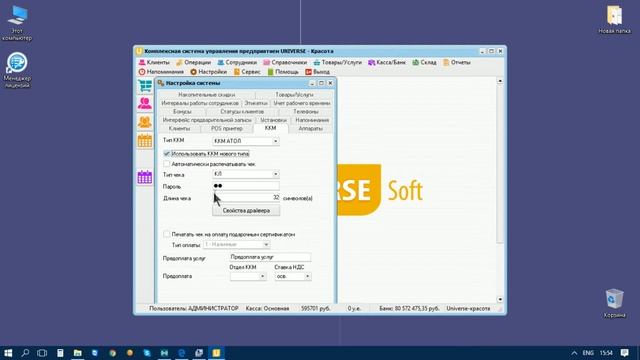Open Edge browser from taskbar

[182, 353]
